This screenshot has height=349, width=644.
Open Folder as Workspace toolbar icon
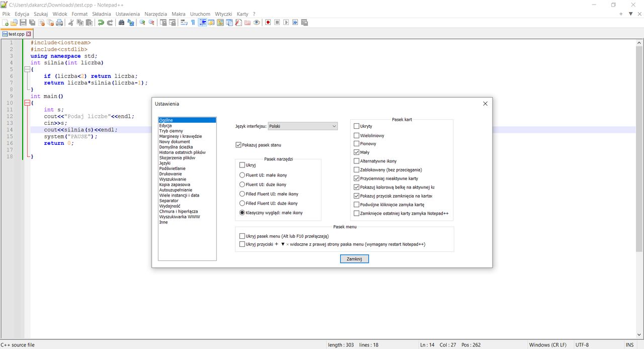click(247, 22)
